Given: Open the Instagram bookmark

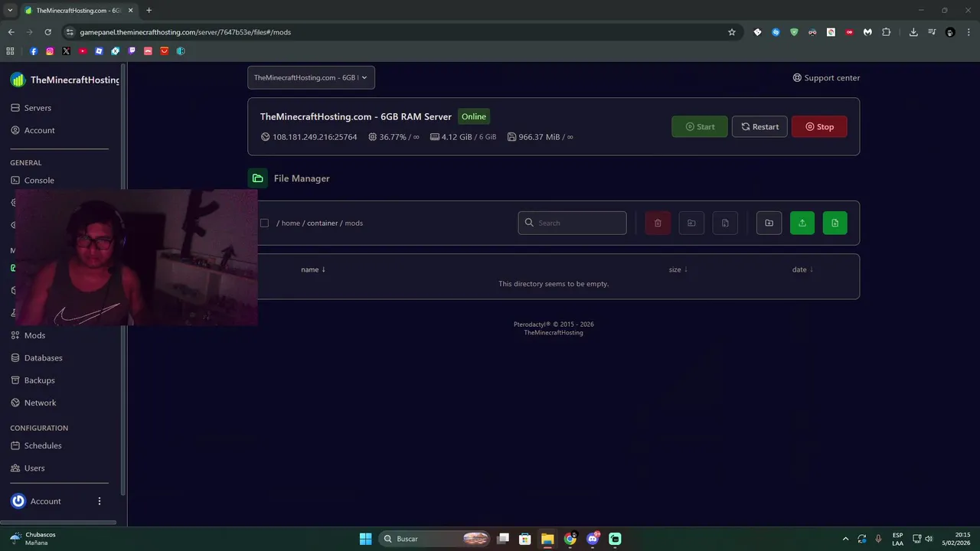Looking at the screenshot, I should point(50,51).
